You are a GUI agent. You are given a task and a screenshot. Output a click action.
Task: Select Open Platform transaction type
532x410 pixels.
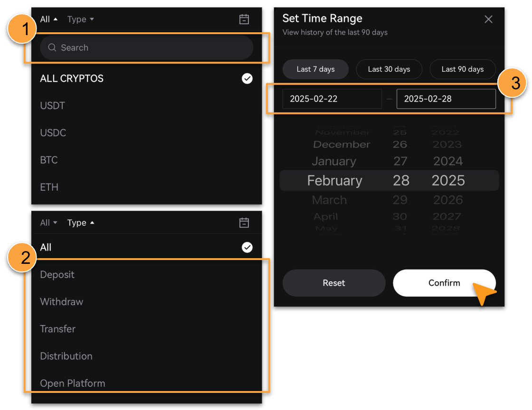(73, 383)
